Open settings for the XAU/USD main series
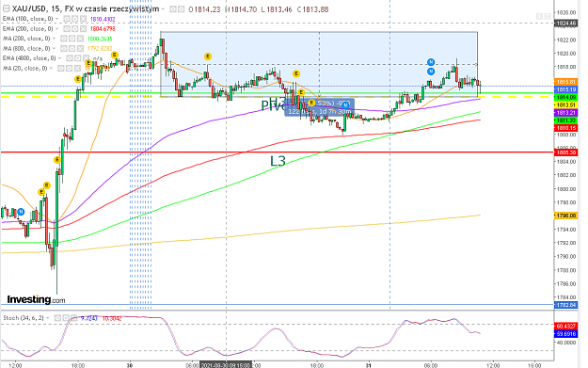 181,9
